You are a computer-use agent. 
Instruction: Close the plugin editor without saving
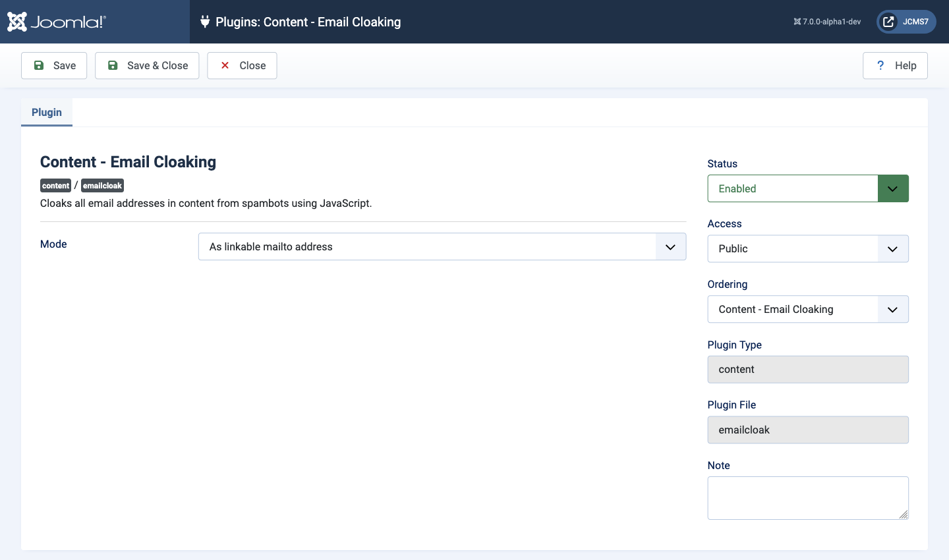(242, 66)
